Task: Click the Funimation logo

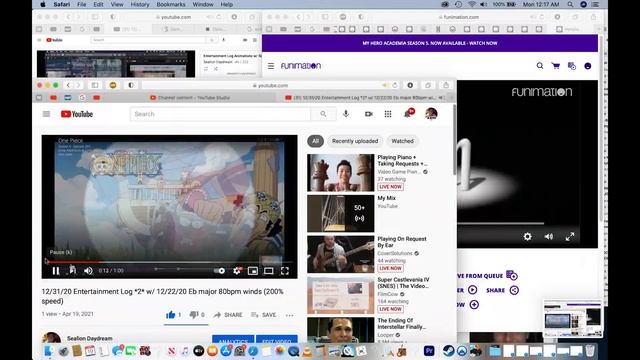Action: coord(301,66)
